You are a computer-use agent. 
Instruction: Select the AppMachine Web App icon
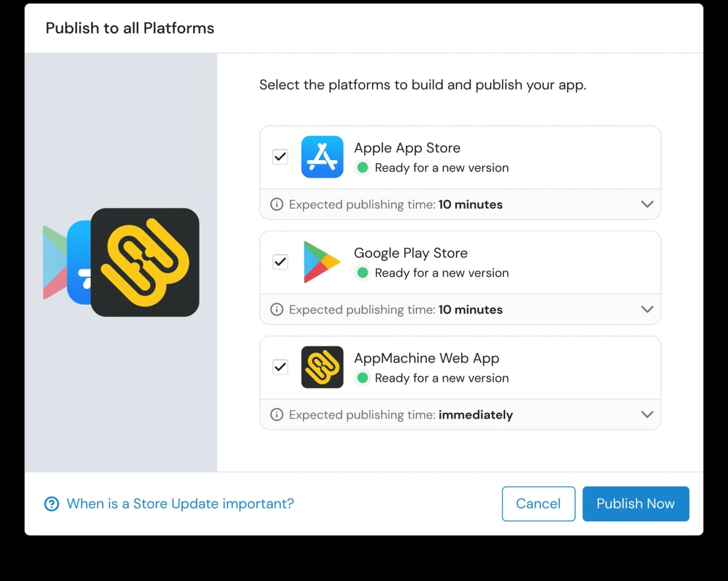pos(322,367)
